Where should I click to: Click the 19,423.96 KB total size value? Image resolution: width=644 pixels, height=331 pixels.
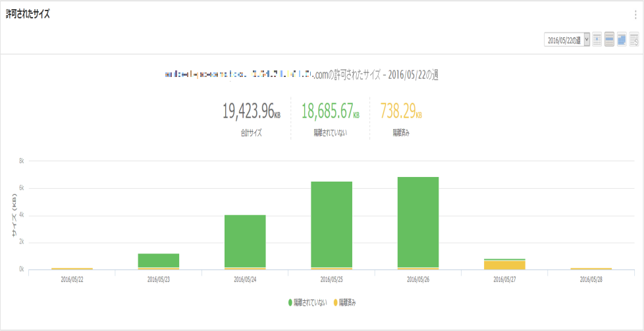(x=251, y=111)
